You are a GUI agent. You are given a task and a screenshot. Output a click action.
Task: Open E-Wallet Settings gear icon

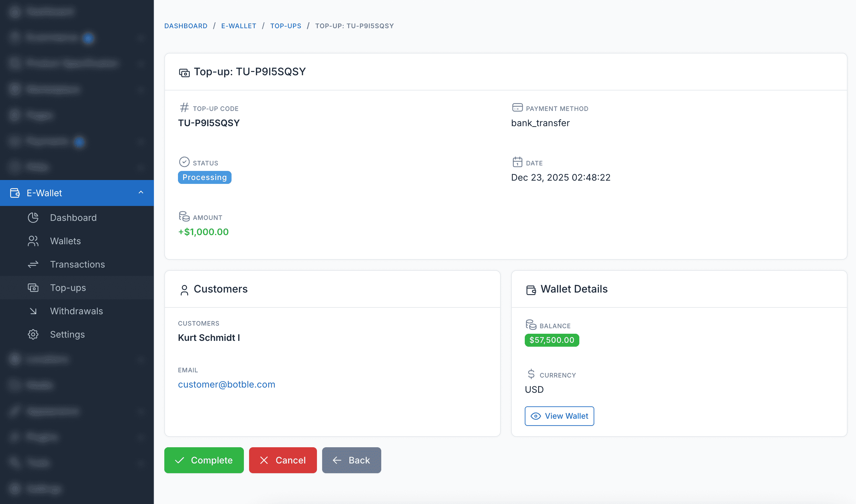pyautogui.click(x=33, y=334)
